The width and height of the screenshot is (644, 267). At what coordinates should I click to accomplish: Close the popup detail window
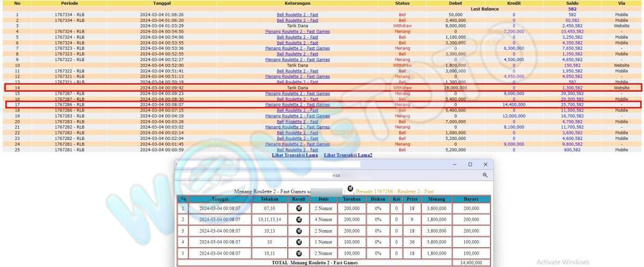point(485,165)
